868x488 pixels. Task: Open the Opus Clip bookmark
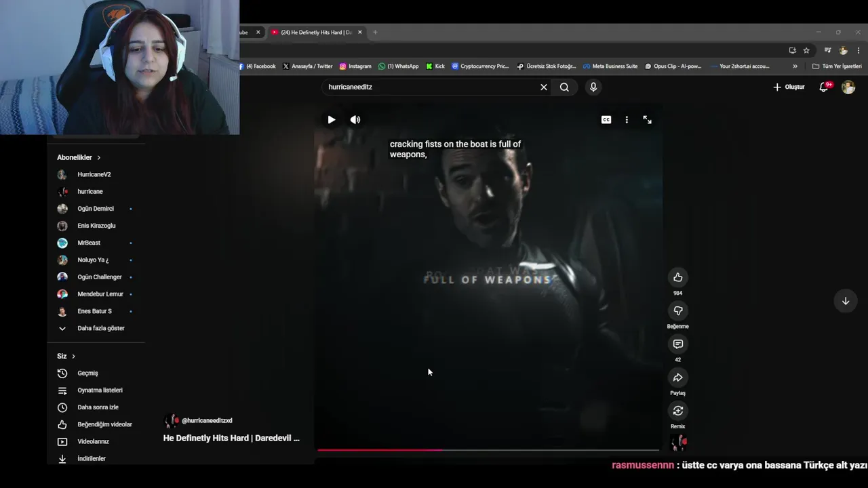click(x=673, y=66)
